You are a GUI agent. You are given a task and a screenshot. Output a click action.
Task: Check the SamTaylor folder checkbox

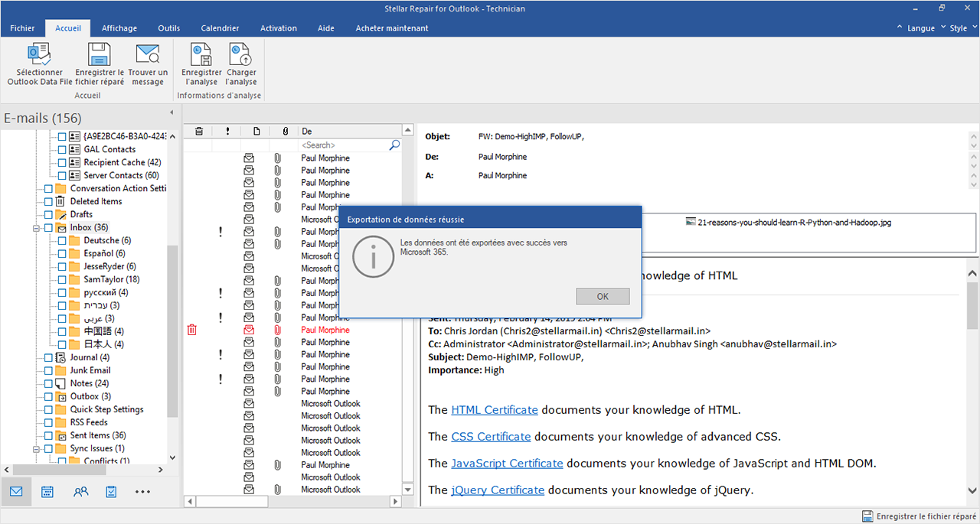pos(62,280)
